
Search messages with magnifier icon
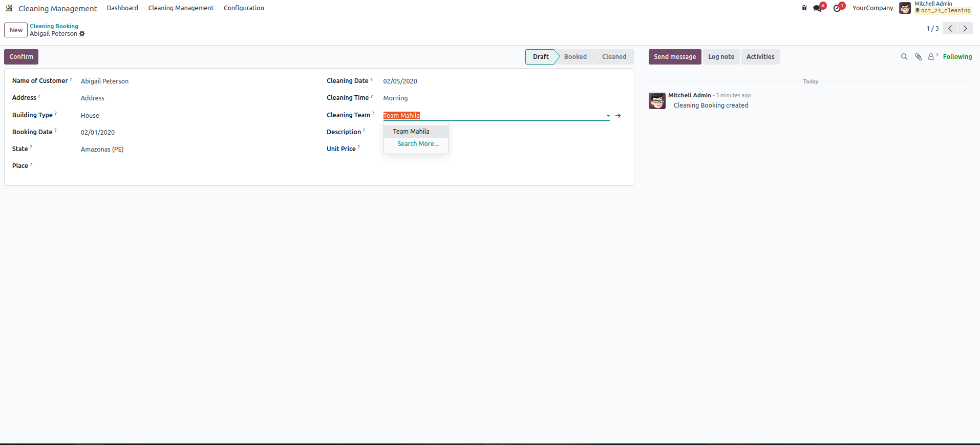coord(904,57)
